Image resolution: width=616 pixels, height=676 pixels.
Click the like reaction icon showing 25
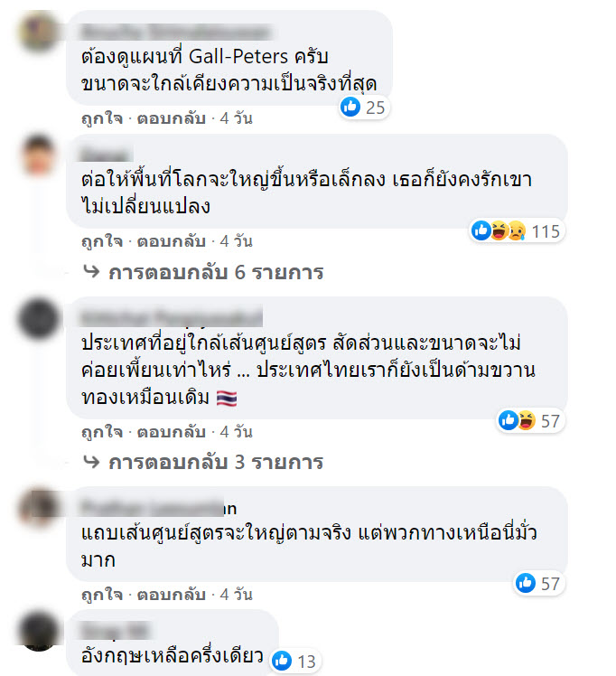[x=350, y=107]
